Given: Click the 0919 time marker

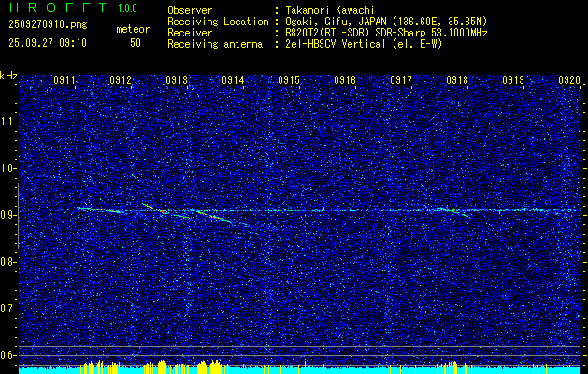Looking at the screenshot, I should [x=513, y=80].
